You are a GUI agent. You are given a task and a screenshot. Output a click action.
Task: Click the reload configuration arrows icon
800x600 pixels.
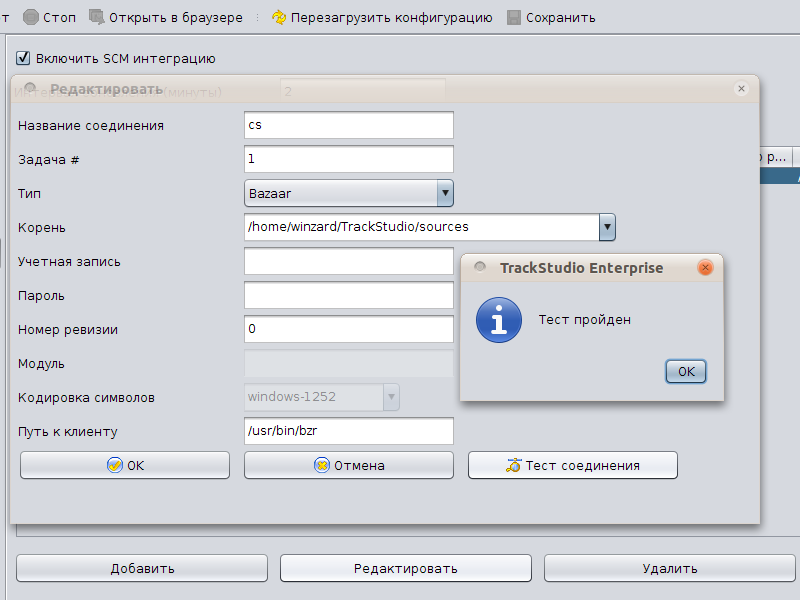coord(279,17)
